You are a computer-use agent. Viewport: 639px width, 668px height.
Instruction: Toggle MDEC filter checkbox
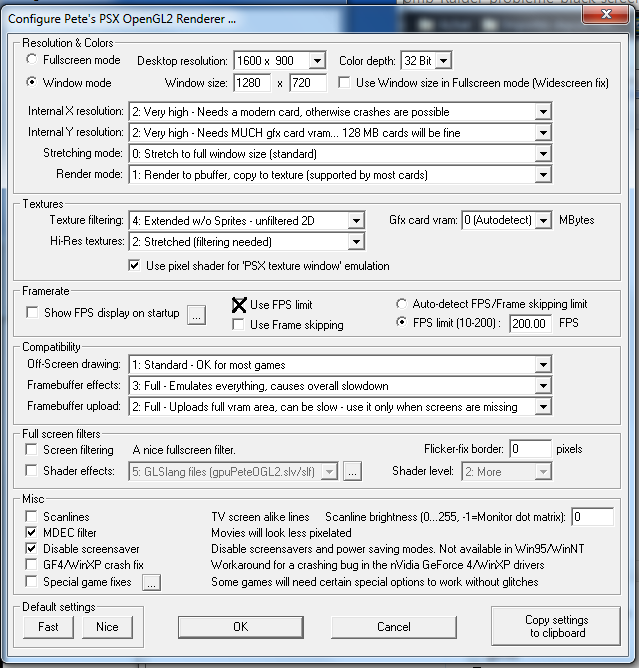(x=31, y=532)
